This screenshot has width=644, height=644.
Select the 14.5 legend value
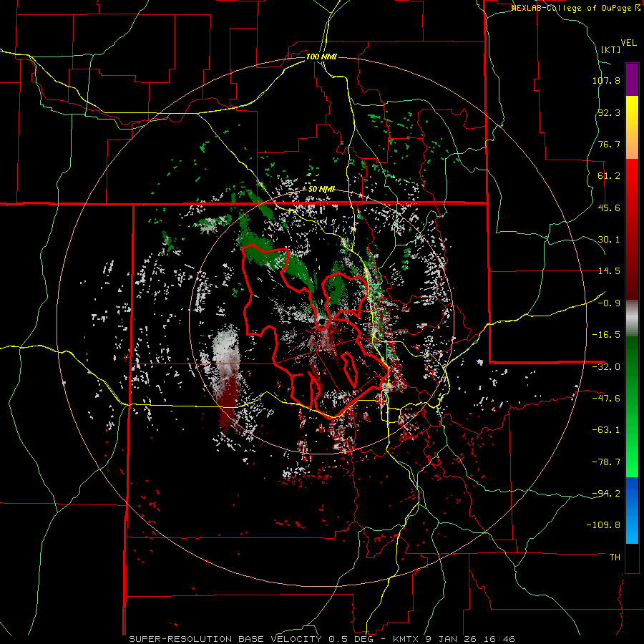point(609,271)
